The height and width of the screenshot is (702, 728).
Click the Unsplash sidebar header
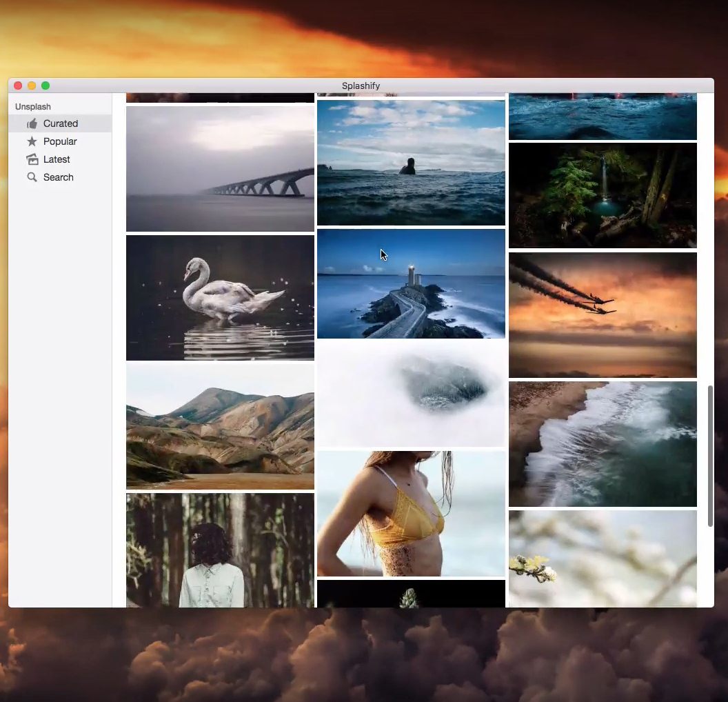(32, 106)
